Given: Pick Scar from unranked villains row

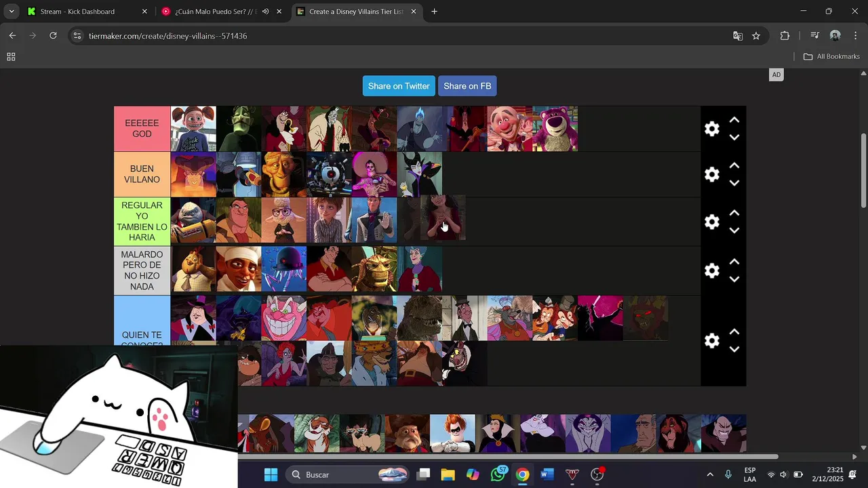Looking at the screenshot, I should coord(678,433).
